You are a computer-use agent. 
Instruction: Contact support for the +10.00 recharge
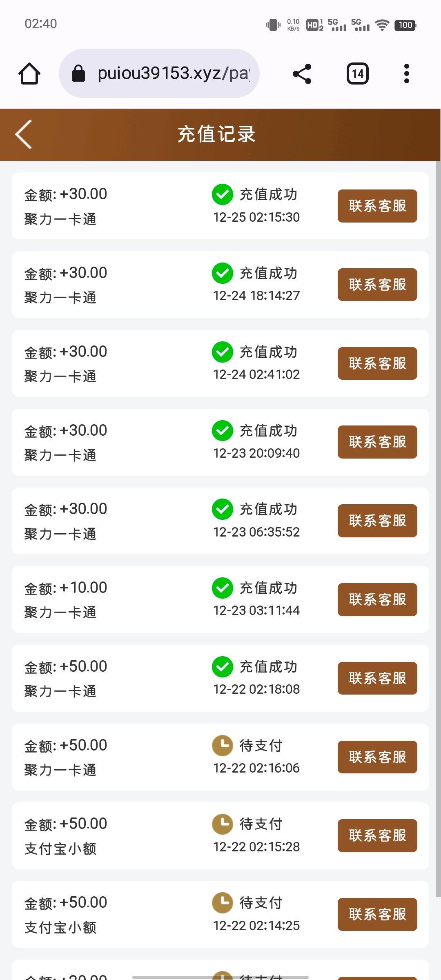click(377, 599)
